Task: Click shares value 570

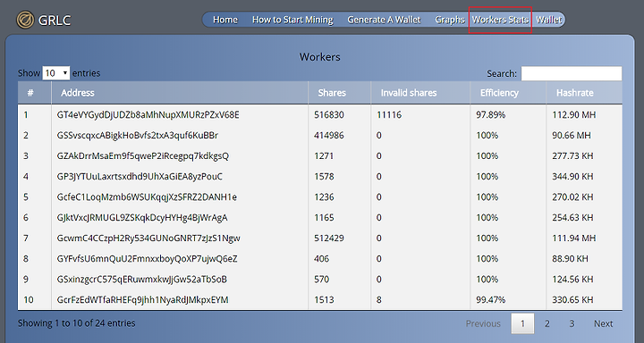Action: 322,279
